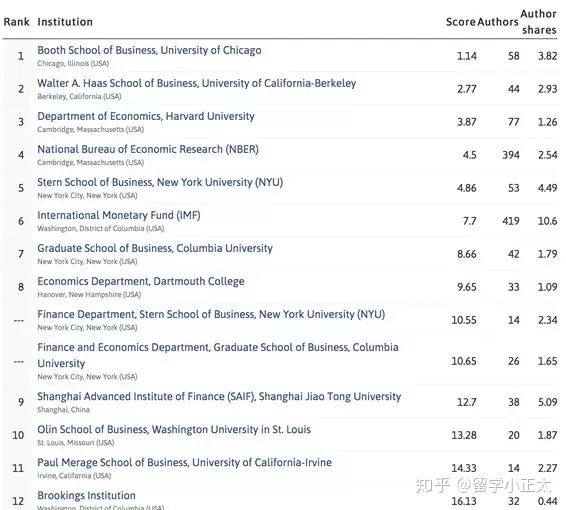Open Walter A. Haas School of Business link
The width and height of the screenshot is (566, 510).
(197, 83)
